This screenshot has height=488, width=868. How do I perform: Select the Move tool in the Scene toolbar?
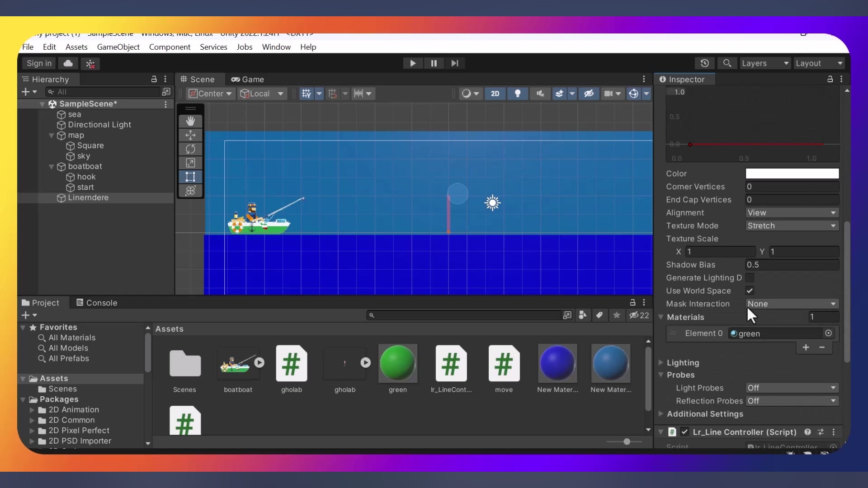tap(190, 135)
